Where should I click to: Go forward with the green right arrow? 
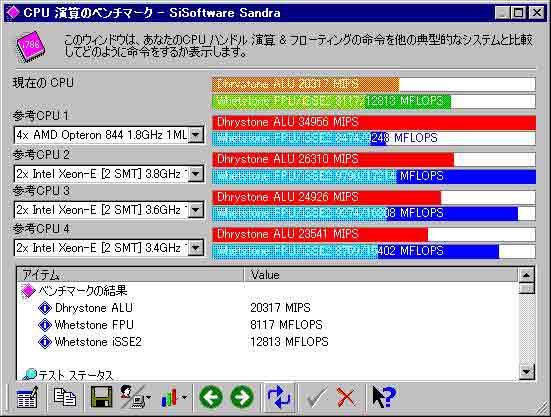tap(242, 397)
